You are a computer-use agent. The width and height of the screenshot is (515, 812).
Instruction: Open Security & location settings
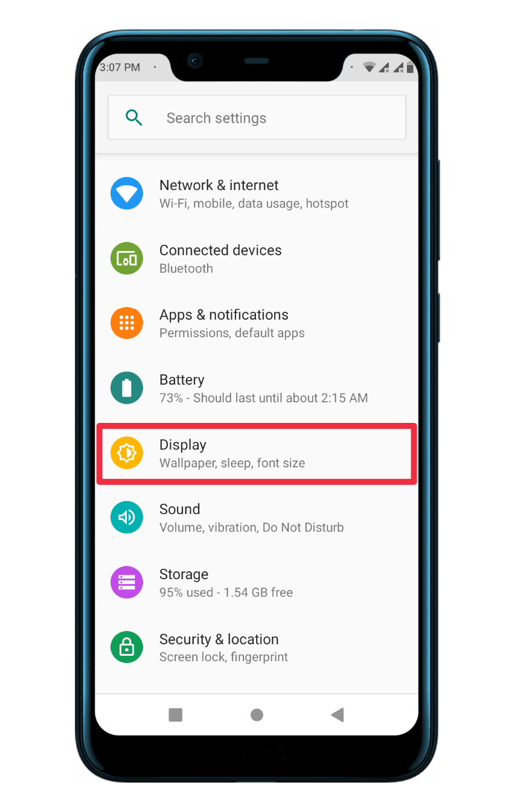257,647
